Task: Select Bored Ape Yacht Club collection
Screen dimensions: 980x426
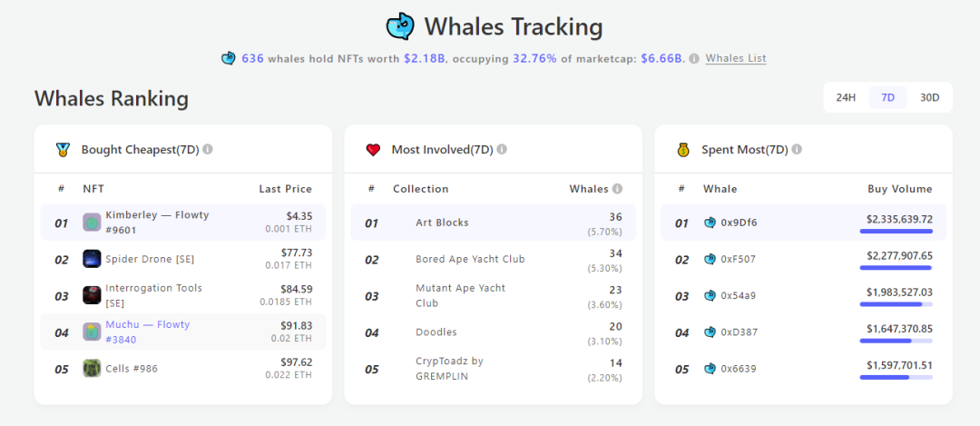Action: click(x=470, y=259)
